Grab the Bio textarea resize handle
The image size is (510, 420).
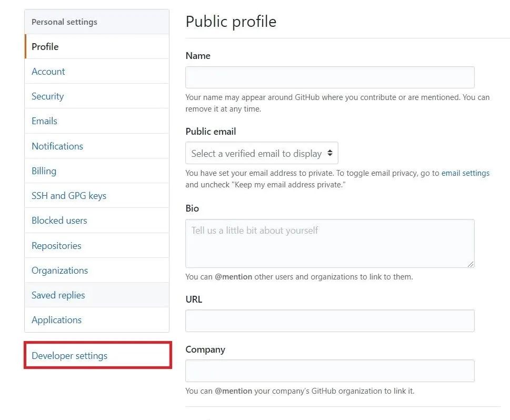pyautogui.click(x=471, y=264)
